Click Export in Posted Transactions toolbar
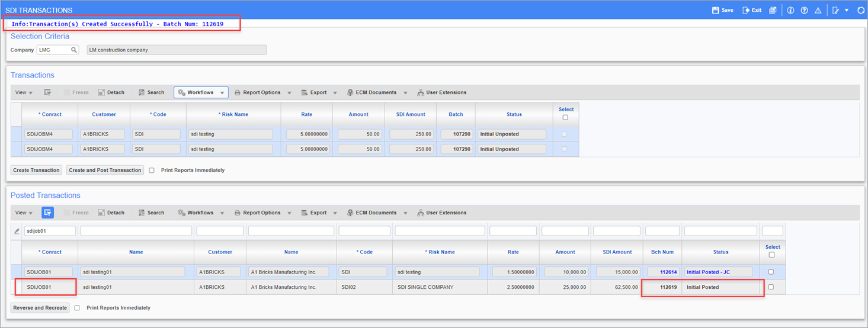 [x=313, y=213]
